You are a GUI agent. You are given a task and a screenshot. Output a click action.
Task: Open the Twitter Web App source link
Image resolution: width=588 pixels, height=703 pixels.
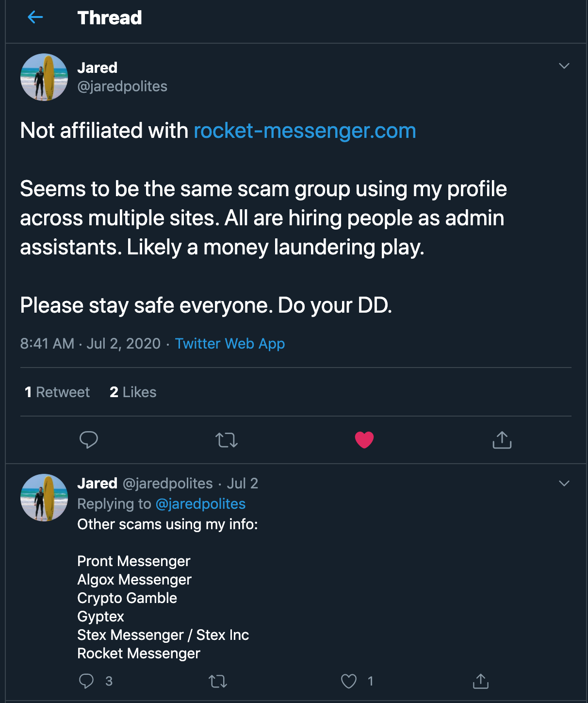coord(230,343)
